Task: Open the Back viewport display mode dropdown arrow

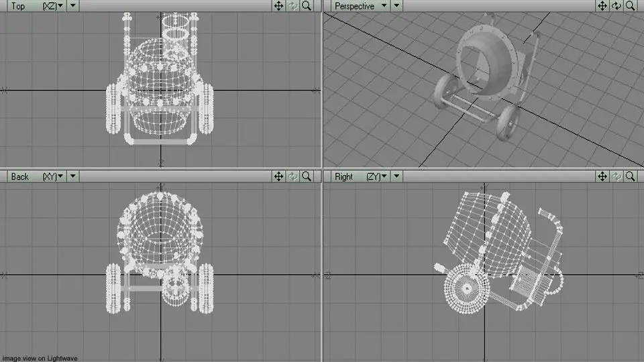Action: pyautogui.click(x=72, y=176)
